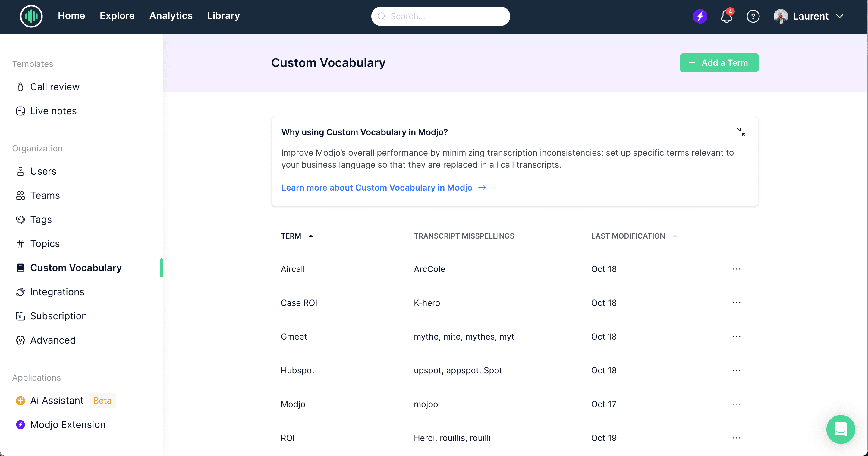
Task: Click the K-hero misspelling
Action: (426, 303)
